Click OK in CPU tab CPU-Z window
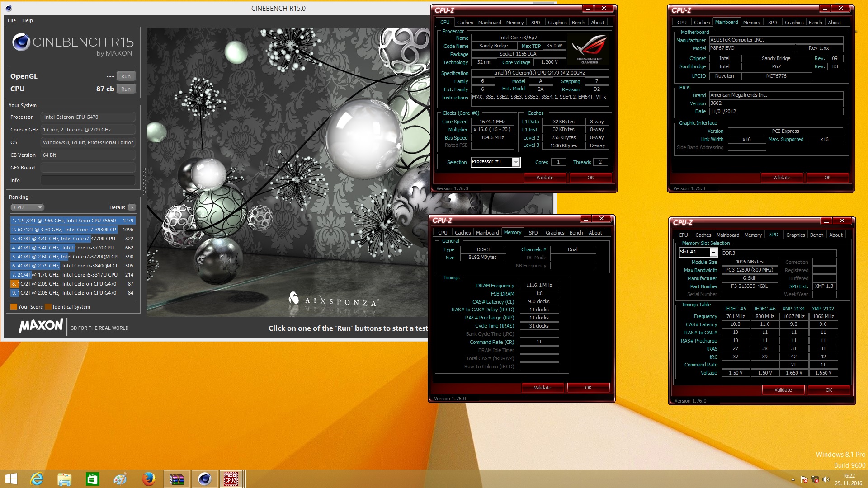The height and width of the screenshot is (488, 868). (590, 178)
